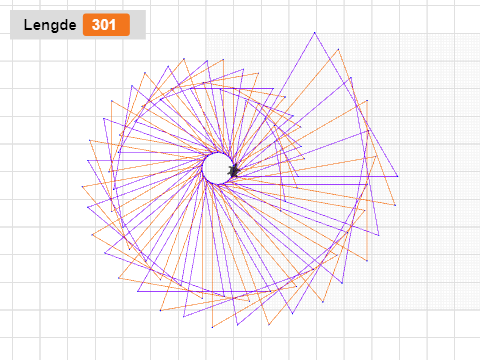Click the topmost apex of the largest purple triangle

coord(314,33)
